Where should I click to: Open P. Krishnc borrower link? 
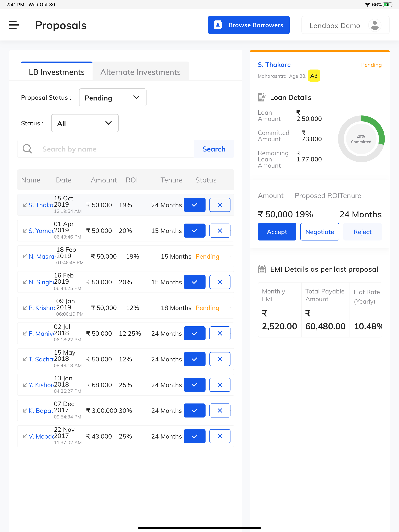[x=42, y=308]
